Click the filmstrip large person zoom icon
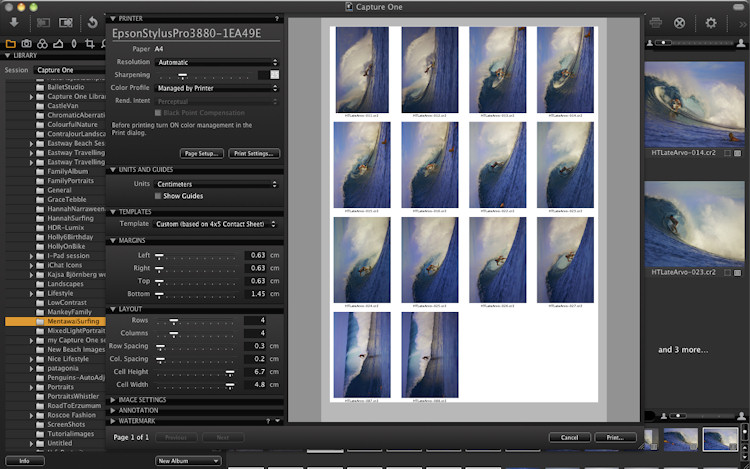The height and width of the screenshot is (469, 750). click(741, 416)
